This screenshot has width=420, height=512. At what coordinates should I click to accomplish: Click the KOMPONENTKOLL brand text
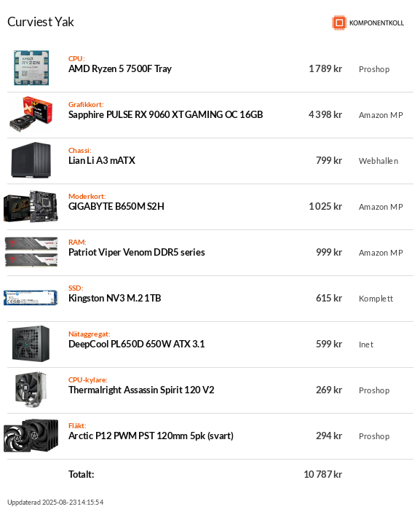(376, 23)
